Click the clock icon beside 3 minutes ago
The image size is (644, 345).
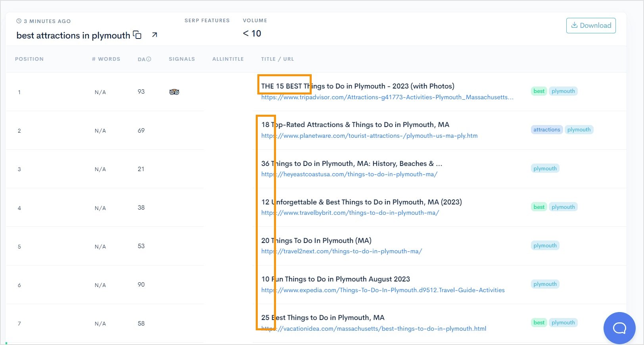pos(19,21)
